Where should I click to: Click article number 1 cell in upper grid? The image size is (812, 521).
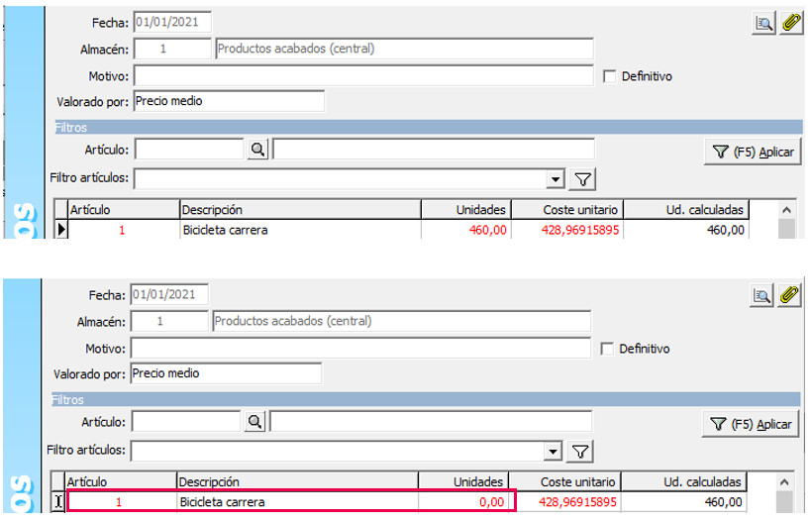click(124, 230)
